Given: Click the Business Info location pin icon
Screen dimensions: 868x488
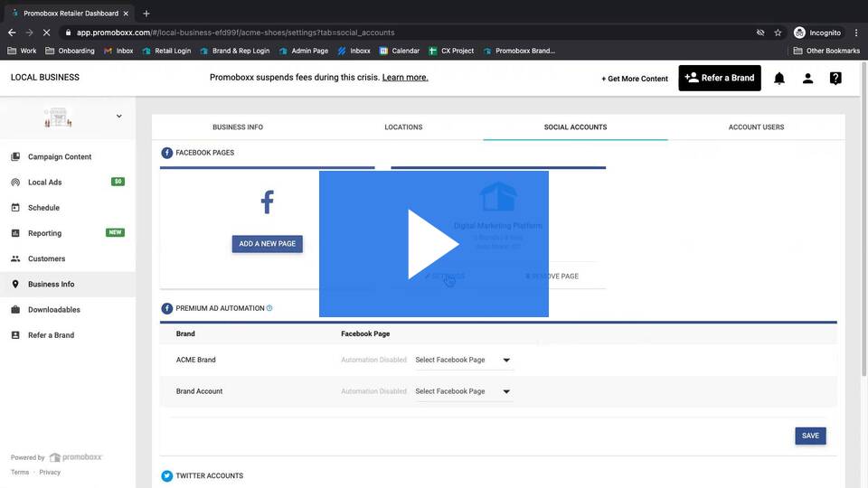Looking at the screenshot, I should pyautogui.click(x=15, y=284).
